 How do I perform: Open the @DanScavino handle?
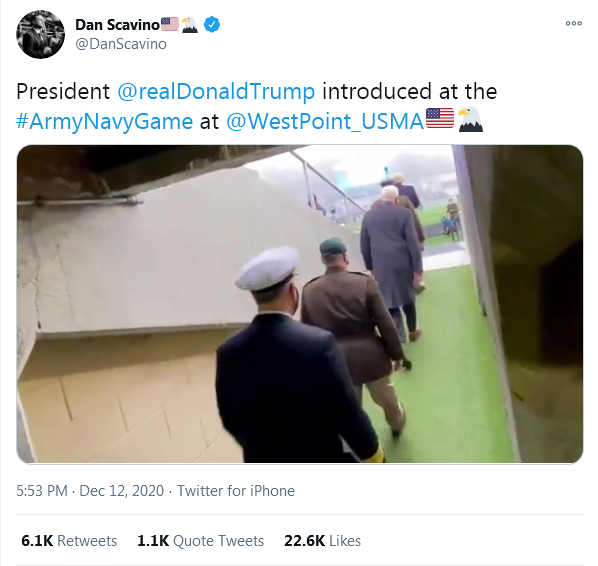coord(121,44)
